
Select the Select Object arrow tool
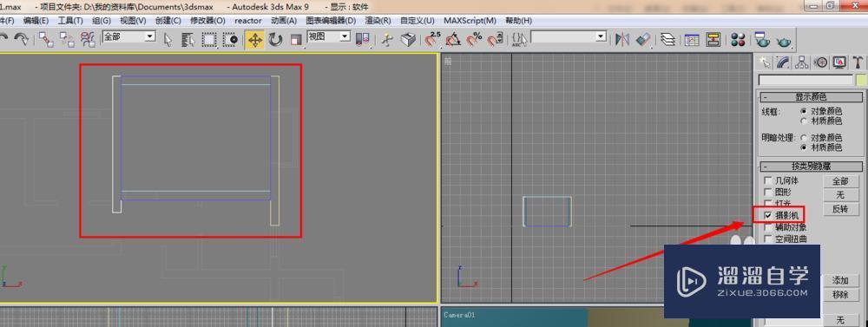(168, 39)
